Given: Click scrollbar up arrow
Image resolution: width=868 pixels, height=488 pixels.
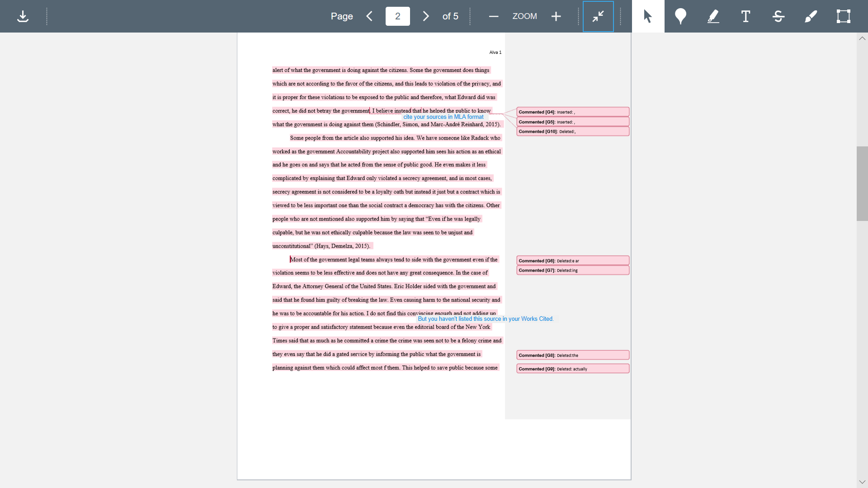Looking at the screenshot, I should [862, 38].
